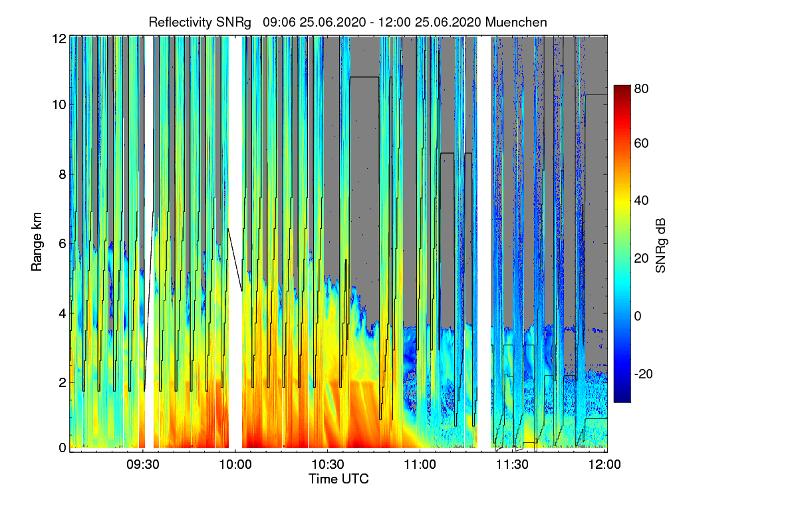Click the colorbar value 80

point(642,88)
